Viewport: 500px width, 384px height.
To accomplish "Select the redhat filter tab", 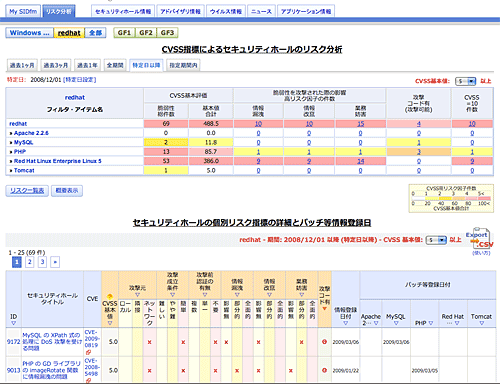I will (69, 33).
